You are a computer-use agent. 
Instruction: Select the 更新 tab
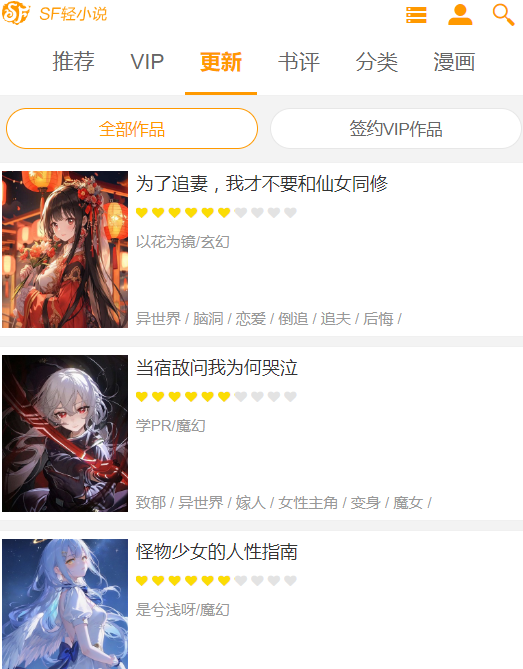click(x=221, y=62)
